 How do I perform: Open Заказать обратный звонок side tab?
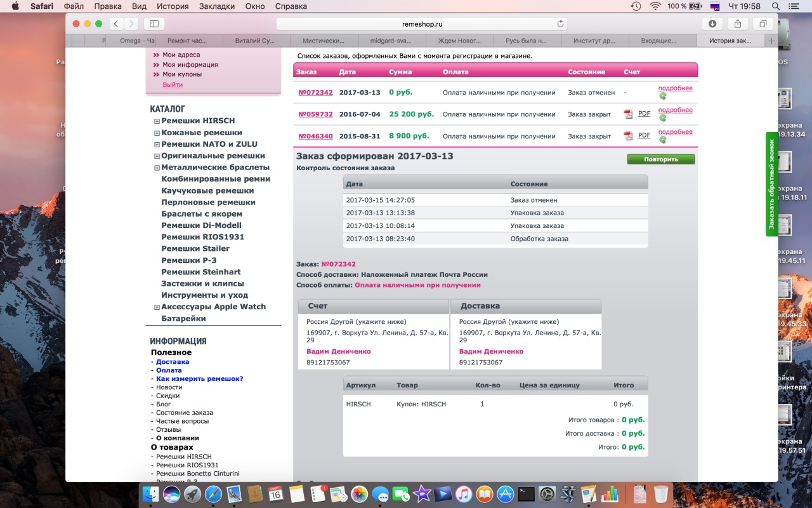click(x=771, y=184)
